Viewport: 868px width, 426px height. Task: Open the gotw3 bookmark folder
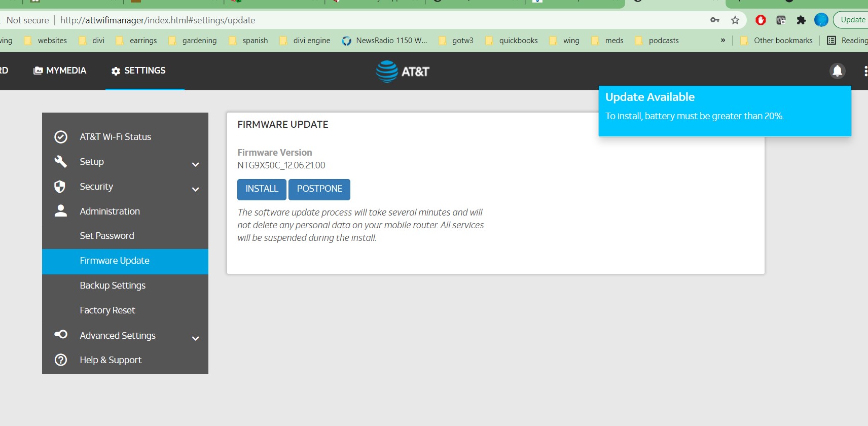456,41
